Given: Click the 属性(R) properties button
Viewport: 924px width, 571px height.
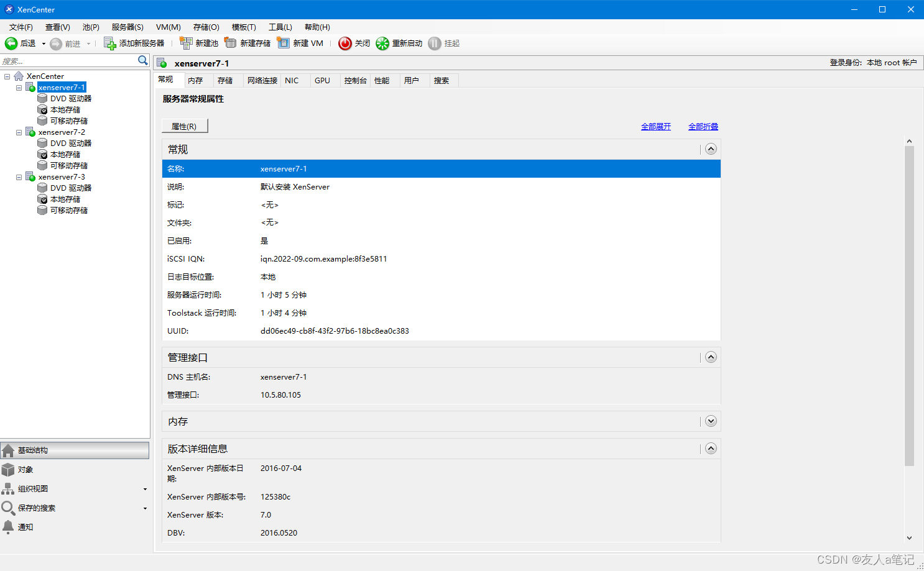Looking at the screenshot, I should (x=185, y=126).
